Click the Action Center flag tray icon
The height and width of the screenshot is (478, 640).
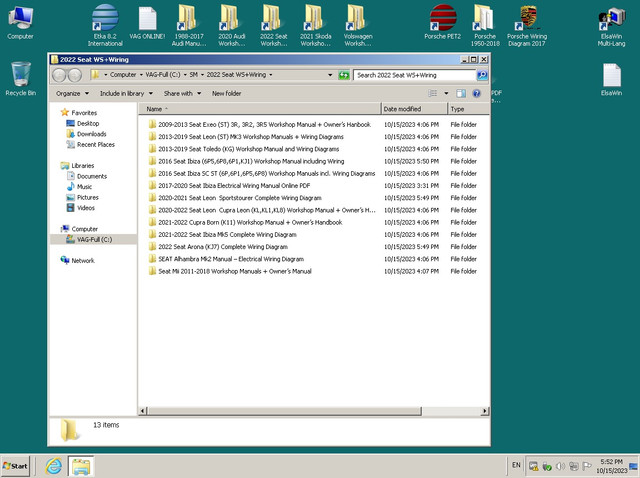point(587,466)
